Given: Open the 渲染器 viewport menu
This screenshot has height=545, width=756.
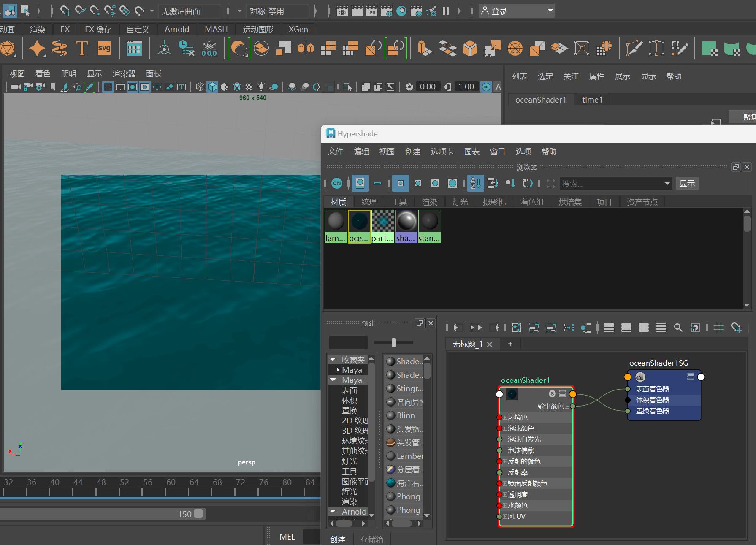Looking at the screenshot, I should click(124, 74).
